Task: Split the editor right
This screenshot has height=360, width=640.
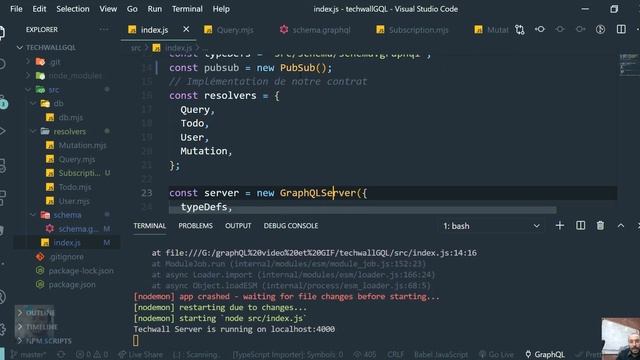Action: [621, 29]
